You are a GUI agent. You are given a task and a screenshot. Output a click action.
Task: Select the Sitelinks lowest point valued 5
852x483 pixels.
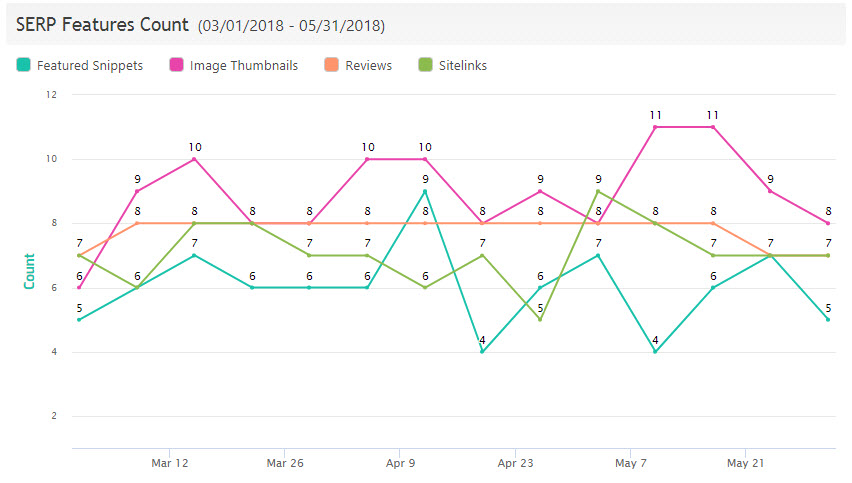[x=540, y=320]
